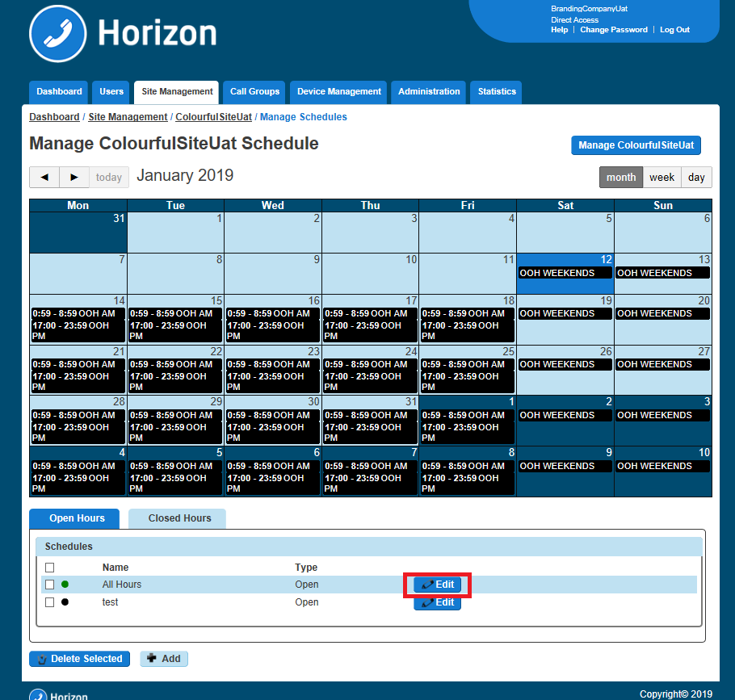Open the Site Management tab
Screen dimensions: 735x700
tap(177, 92)
